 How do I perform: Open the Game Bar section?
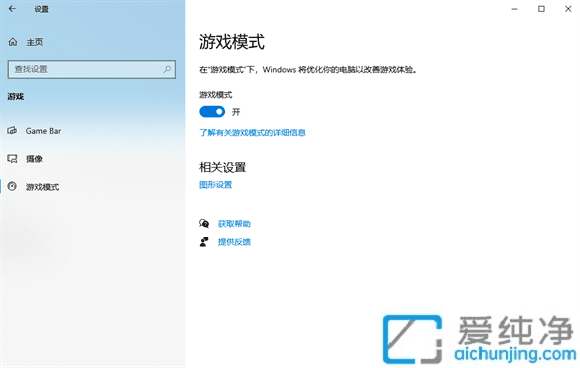43,131
